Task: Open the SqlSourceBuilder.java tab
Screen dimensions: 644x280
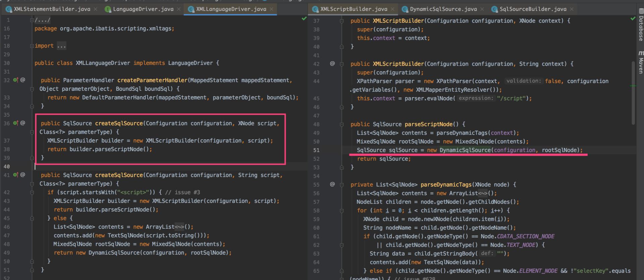Action: pyautogui.click(x=533, y=9)
